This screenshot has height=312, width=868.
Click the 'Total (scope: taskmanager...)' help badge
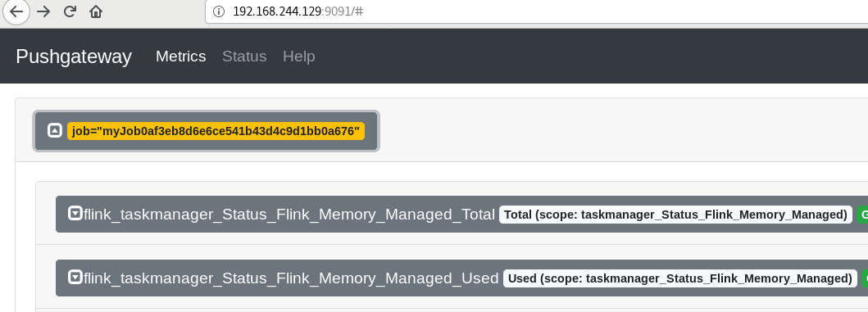(x=675, y=215)
